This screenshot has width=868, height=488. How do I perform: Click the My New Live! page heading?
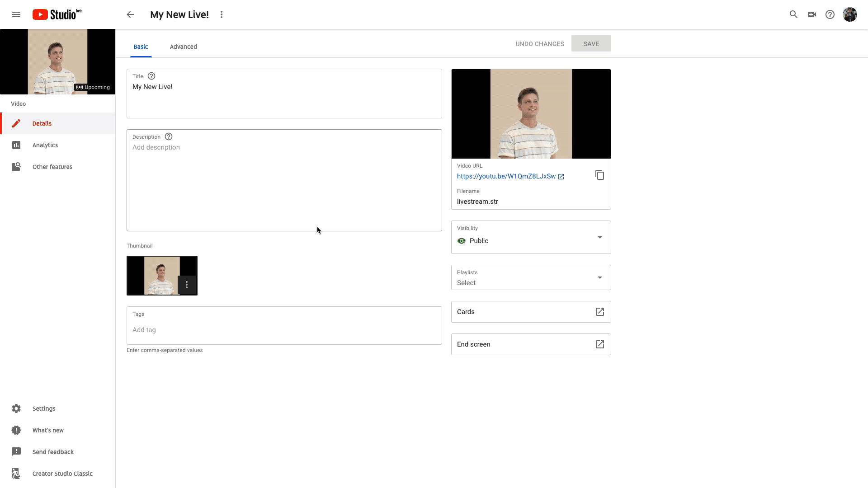179,14
